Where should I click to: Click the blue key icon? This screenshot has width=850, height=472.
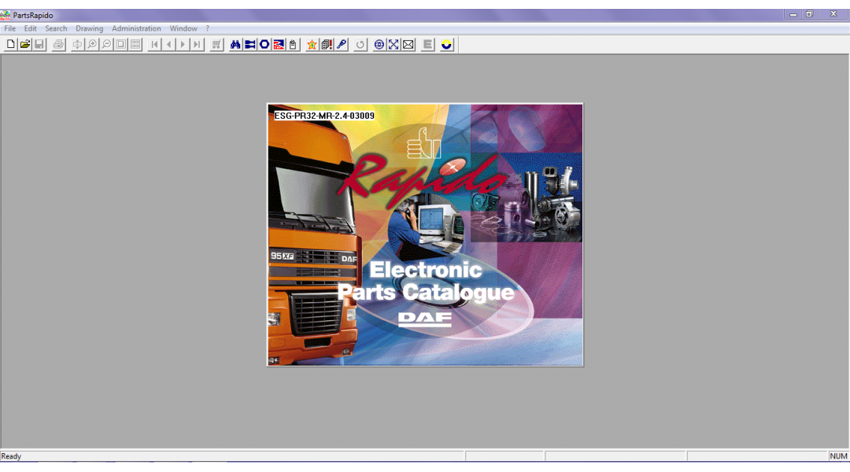point(341,44)
